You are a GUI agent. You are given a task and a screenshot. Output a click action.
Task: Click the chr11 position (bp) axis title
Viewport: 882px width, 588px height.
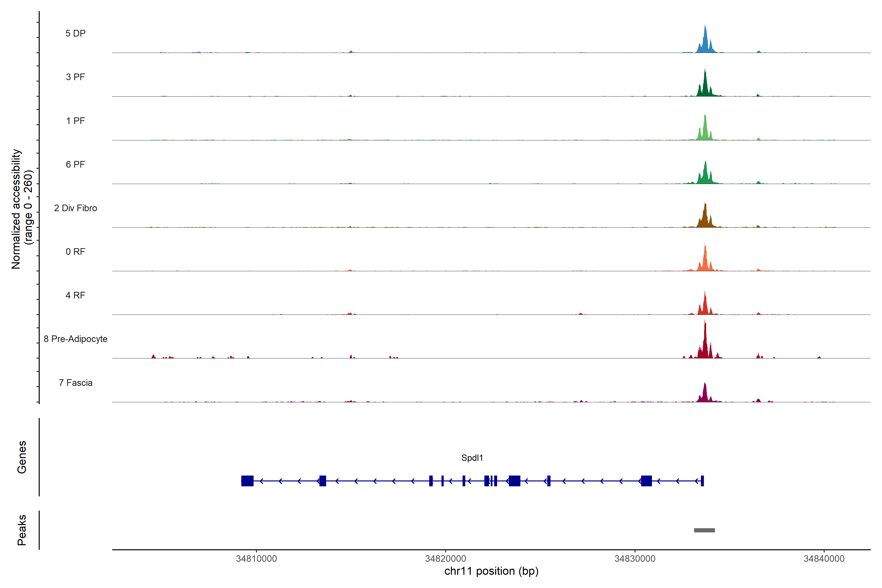coord(491,571)
